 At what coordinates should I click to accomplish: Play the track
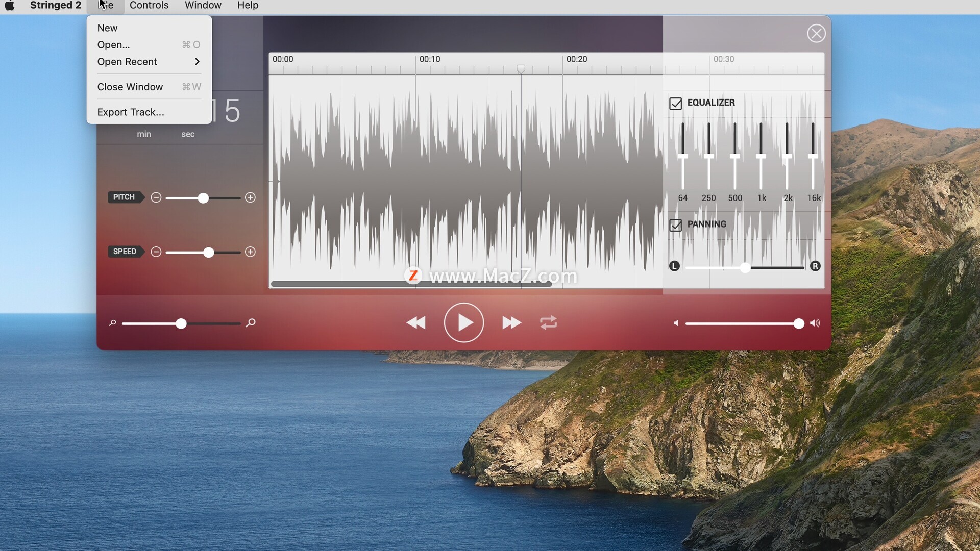464,323
